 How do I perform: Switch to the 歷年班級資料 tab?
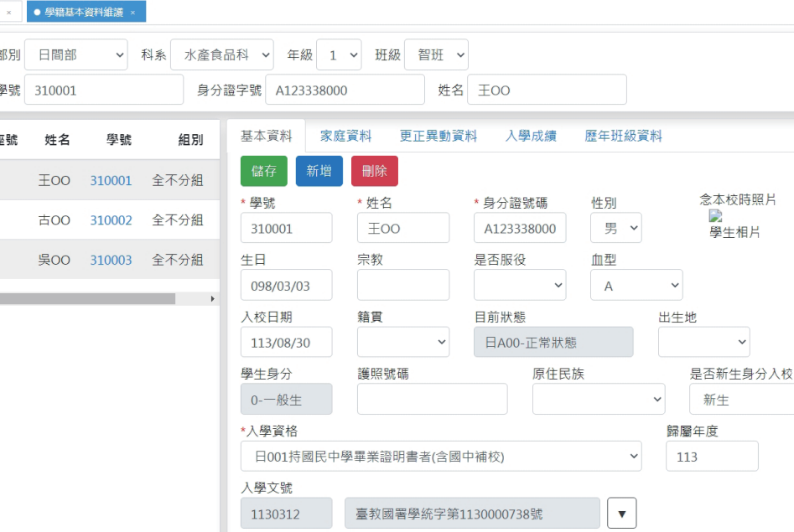(623, 136)
